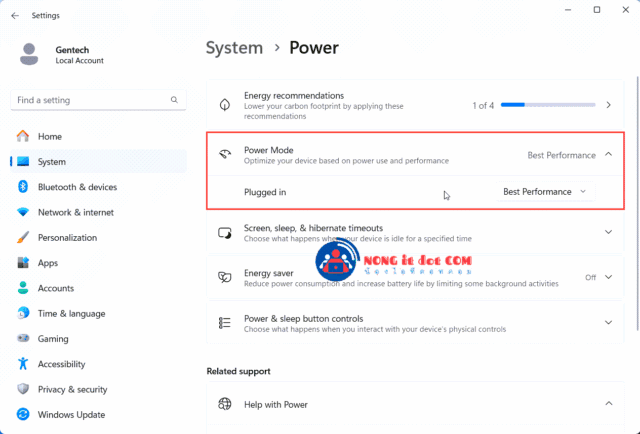
Task: Open the Plugged in Best Performance dropdown
Action: coord(545,191)
